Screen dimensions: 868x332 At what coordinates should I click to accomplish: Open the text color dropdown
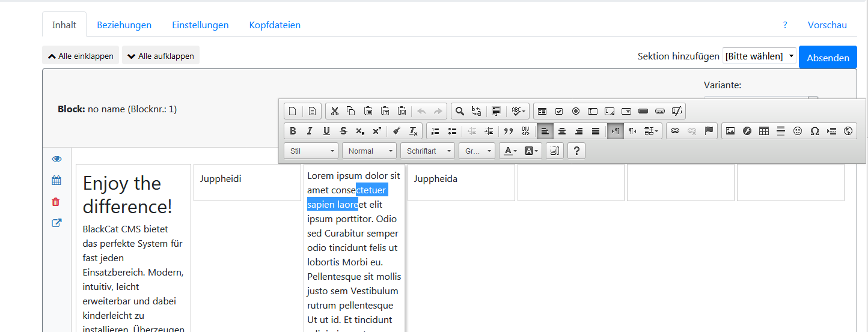coord(510,151)
